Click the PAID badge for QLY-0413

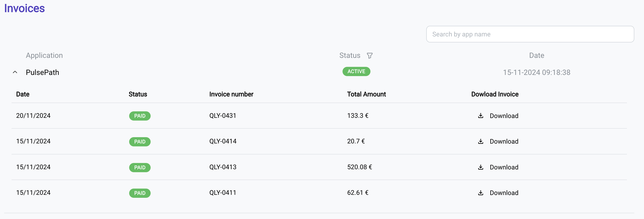click(140, 167)
